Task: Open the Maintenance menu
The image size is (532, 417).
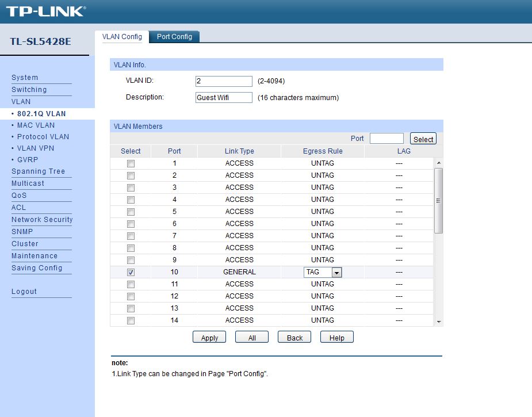Action: [x=35, y=256]
